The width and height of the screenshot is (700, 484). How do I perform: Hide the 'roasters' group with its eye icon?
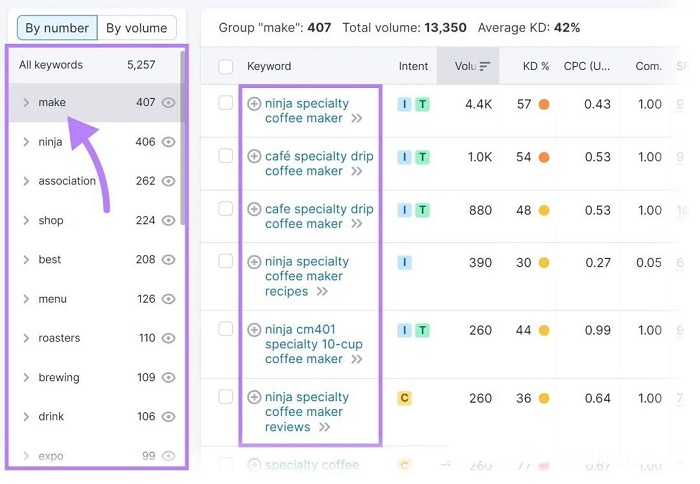168,338
